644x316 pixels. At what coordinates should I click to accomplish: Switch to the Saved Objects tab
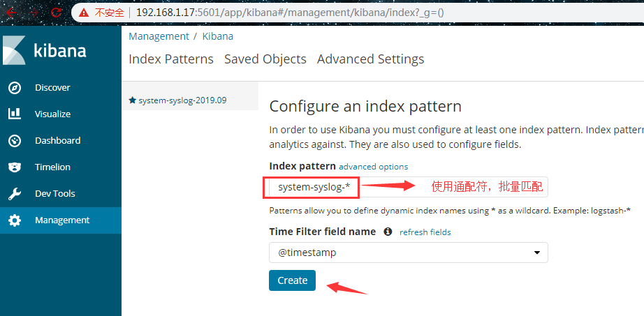(265, 59)
